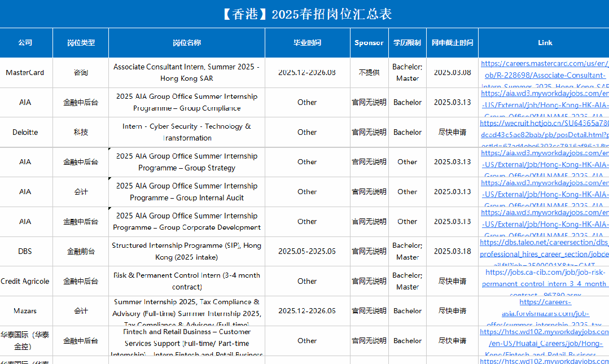
Task: Select Fintech and Retail Business job cell
Action: [187, 341]
